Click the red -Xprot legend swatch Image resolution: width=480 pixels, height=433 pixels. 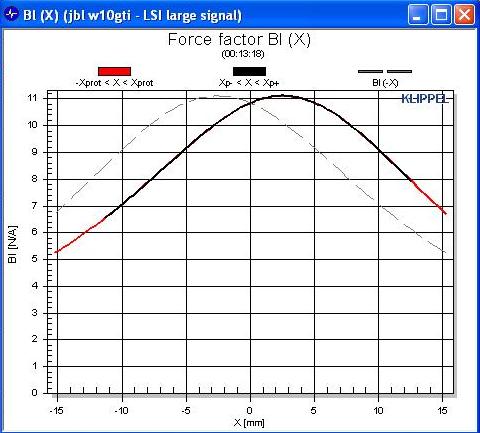tap(114, 71)
